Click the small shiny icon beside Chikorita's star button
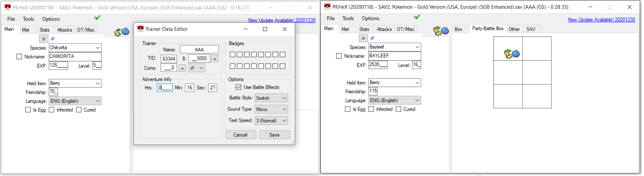Image resolution: width=644 pixels, height=176 pixels. tap(53, 39)
